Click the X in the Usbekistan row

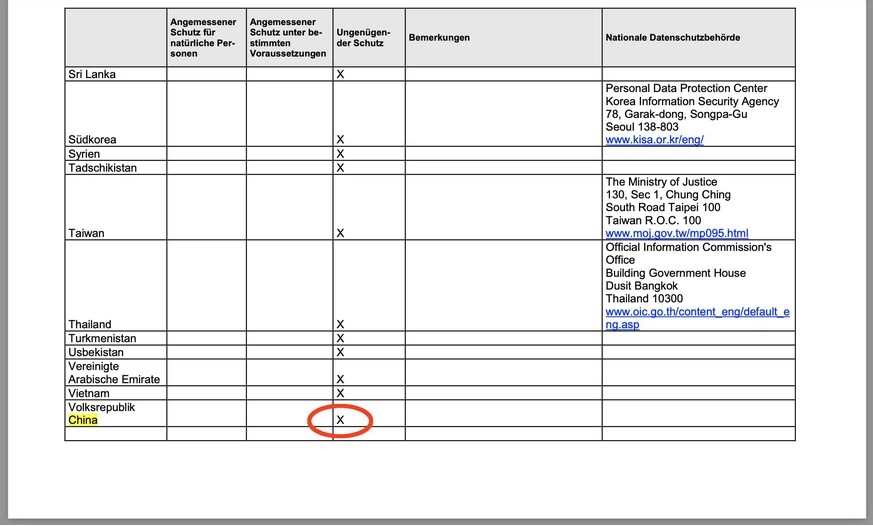click(x=340, y=352)
